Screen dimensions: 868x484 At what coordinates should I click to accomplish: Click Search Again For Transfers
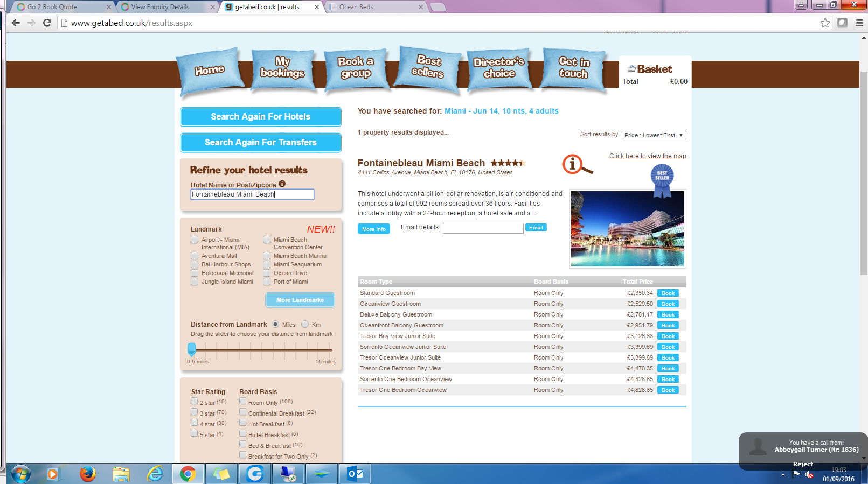[x=261, y=142]
